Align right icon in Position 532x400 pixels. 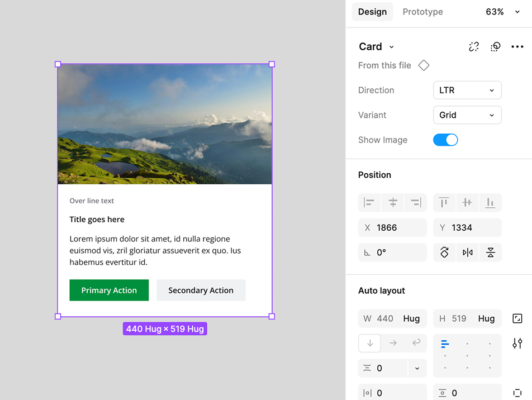coord(416,203)
